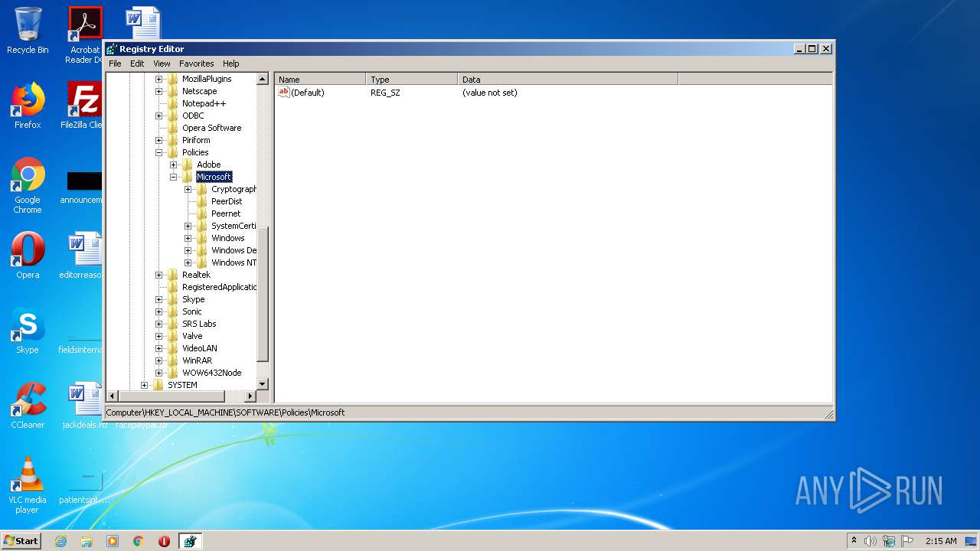Click the tree horizontal scroll right arrow
This screenshot has height=551, width=980.
[x=250, y=396]
